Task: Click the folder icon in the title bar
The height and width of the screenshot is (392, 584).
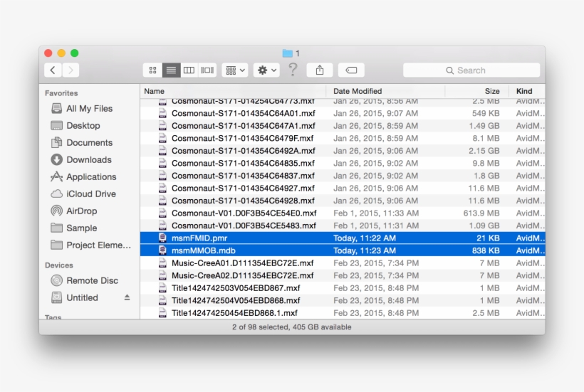Action: click(x=287, y=53)
